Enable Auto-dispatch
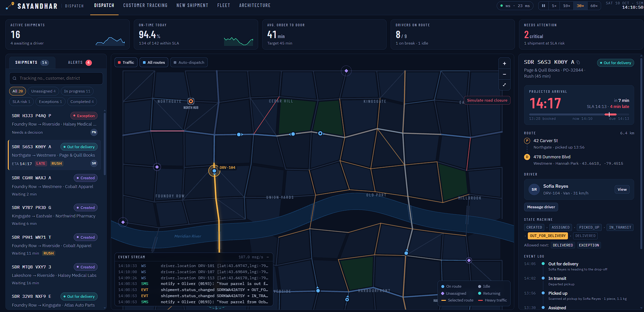Screen dimensions: 644x312 [x=189, y=62]
